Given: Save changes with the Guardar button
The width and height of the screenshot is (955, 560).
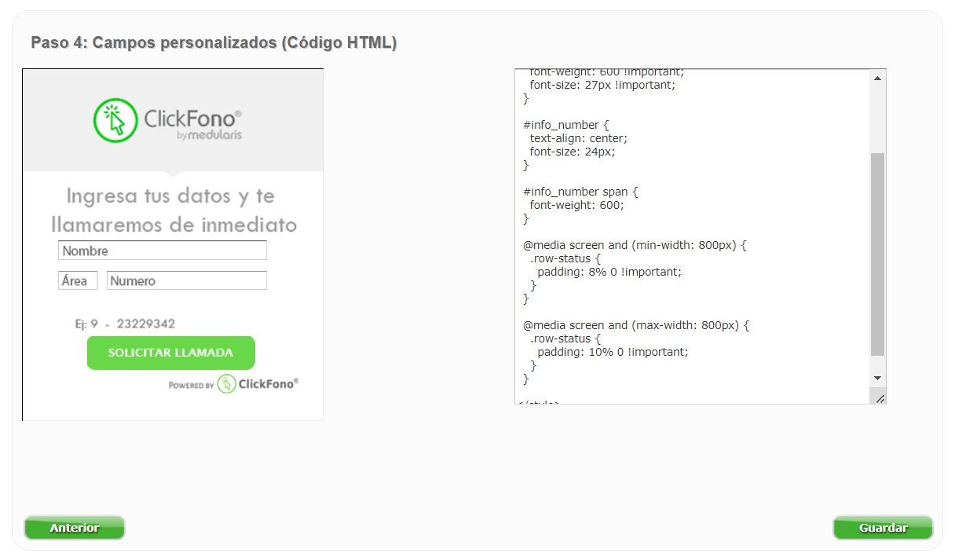Looking at the screenshot, I should tap(883, 528).
